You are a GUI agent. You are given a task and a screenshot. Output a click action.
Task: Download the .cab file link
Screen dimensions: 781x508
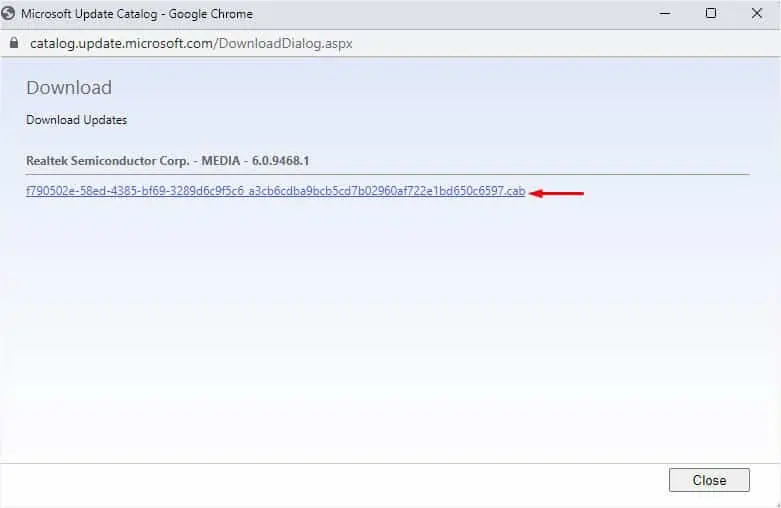(275, 191)
